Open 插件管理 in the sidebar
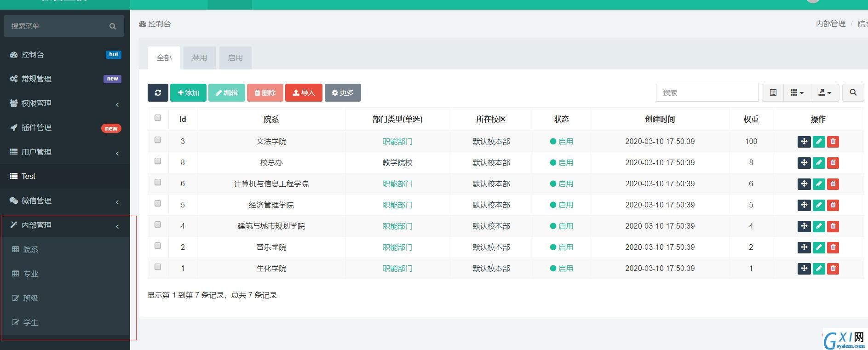 click(x=65, y=128)
